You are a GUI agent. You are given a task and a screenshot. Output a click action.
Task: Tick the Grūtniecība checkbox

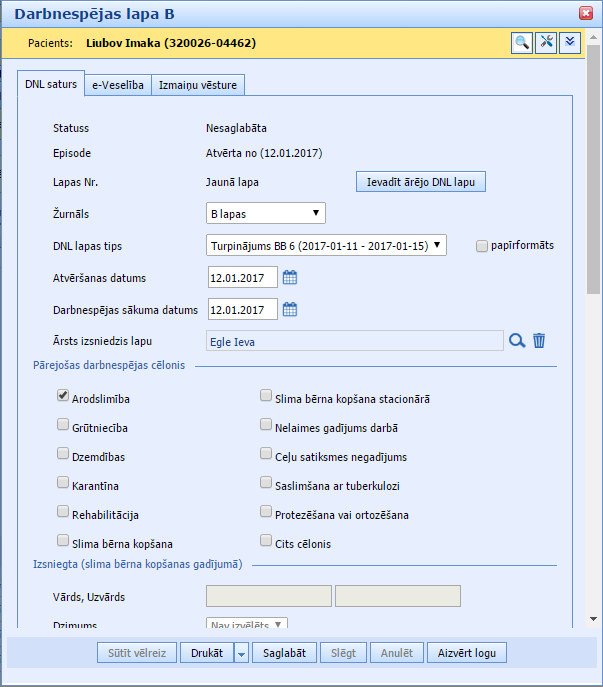click(64, 427)
